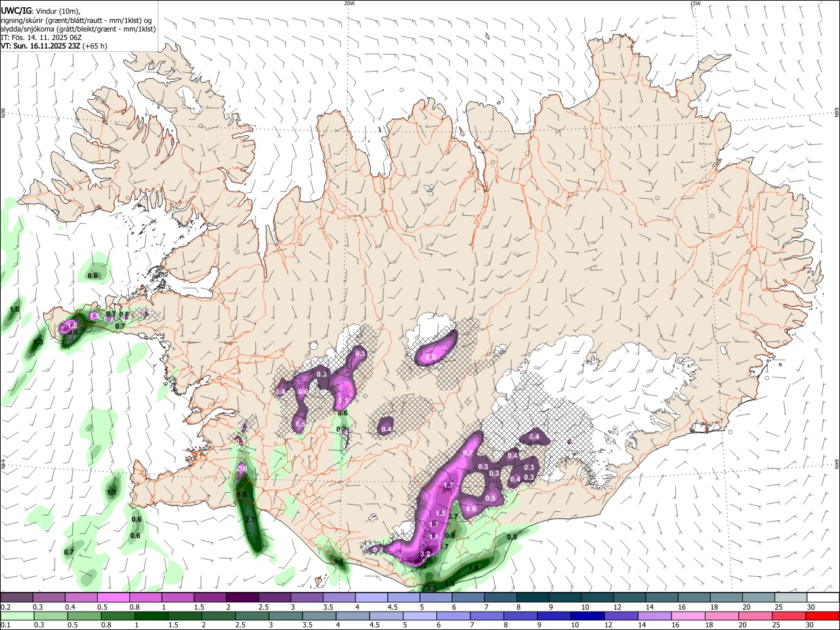The height and width of the screenshot is (630, 840).
Task: Pick the pale green 0.1 rain swatch
Action: tap(16, 616)
